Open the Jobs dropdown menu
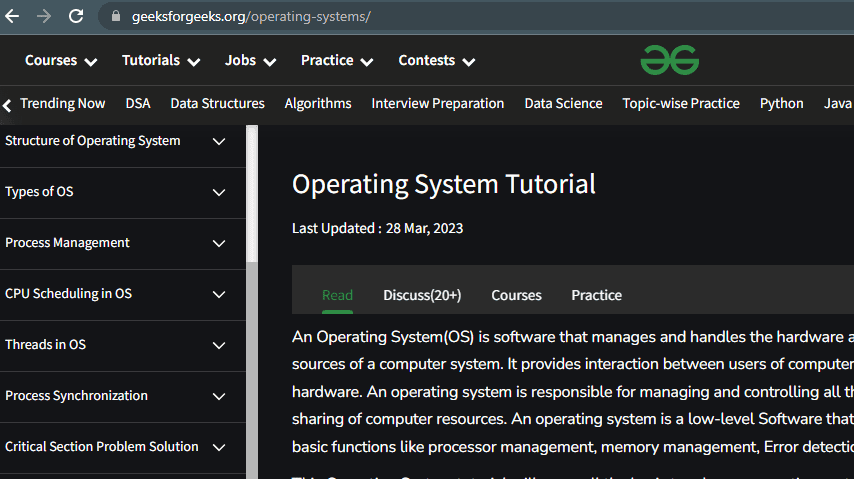The image size is (854, 479). (250, 60)
